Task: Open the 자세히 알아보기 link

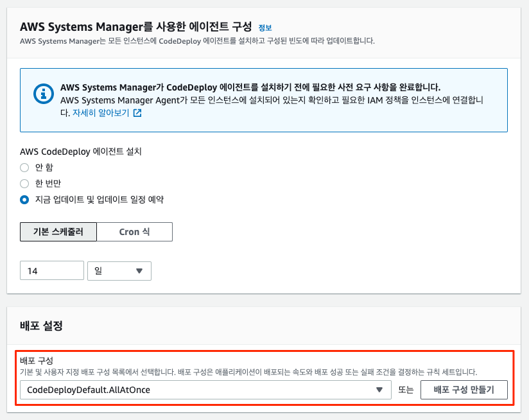Action: [x=101, y=113]
